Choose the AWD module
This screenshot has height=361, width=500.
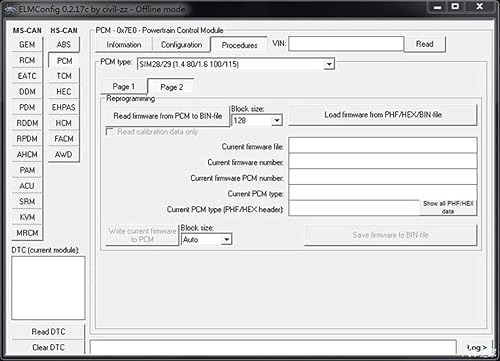64,154
